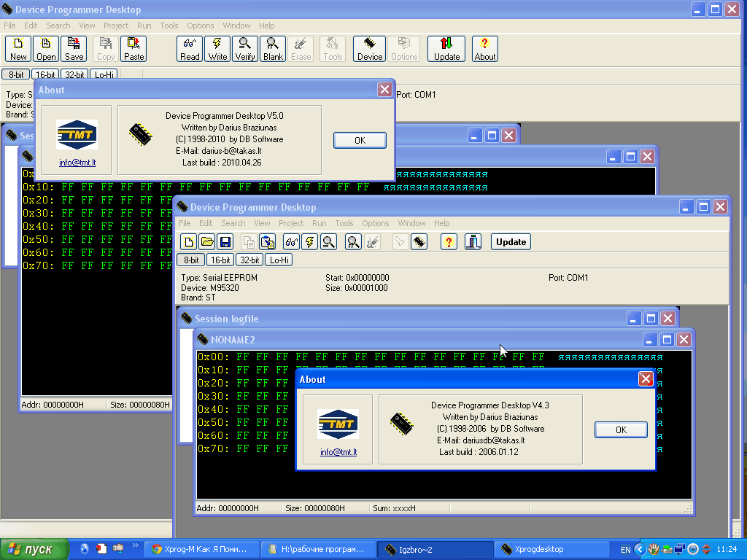Toggle 16-bit mode in the front window
Viewport: 747px width, 560px height.
point(220,260)
